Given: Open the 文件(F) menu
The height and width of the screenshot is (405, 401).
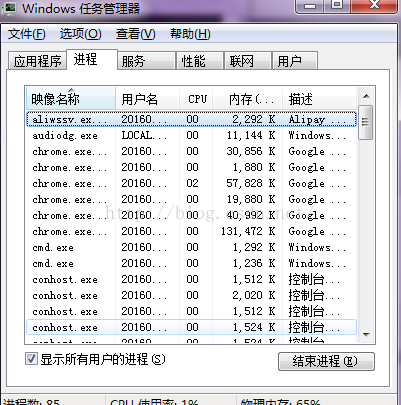Looking at the screenshot, I should pos(27,34).
